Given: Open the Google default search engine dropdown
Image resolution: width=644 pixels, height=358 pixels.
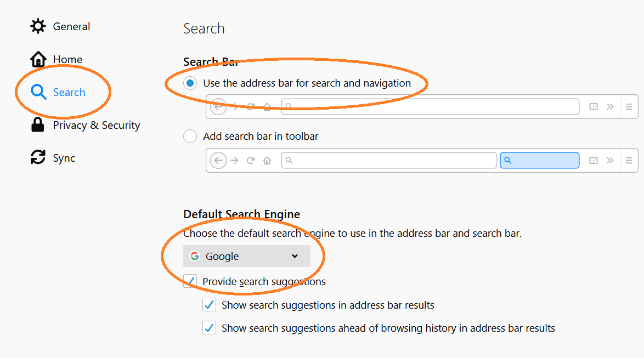Looking at the screenshot, I should tap(246, 256).
